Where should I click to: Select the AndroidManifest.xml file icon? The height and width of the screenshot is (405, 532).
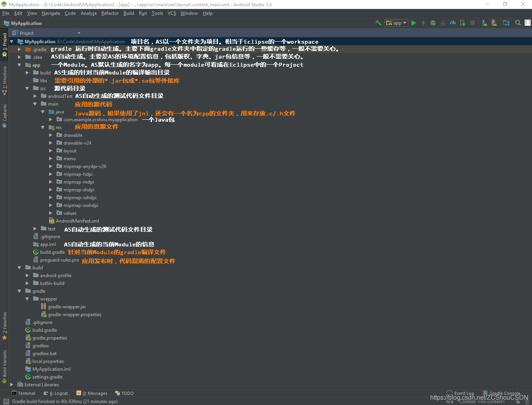point(51,221)
